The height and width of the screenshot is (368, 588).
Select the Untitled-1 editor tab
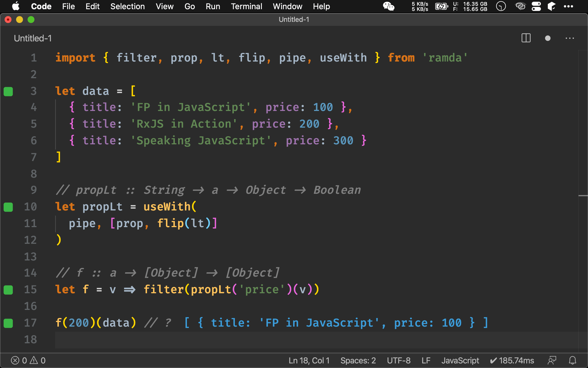[x=33, y=38]
